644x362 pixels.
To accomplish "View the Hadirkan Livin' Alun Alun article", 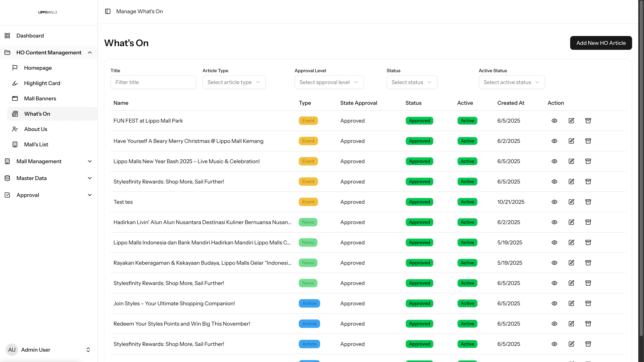I will (554, 222).
